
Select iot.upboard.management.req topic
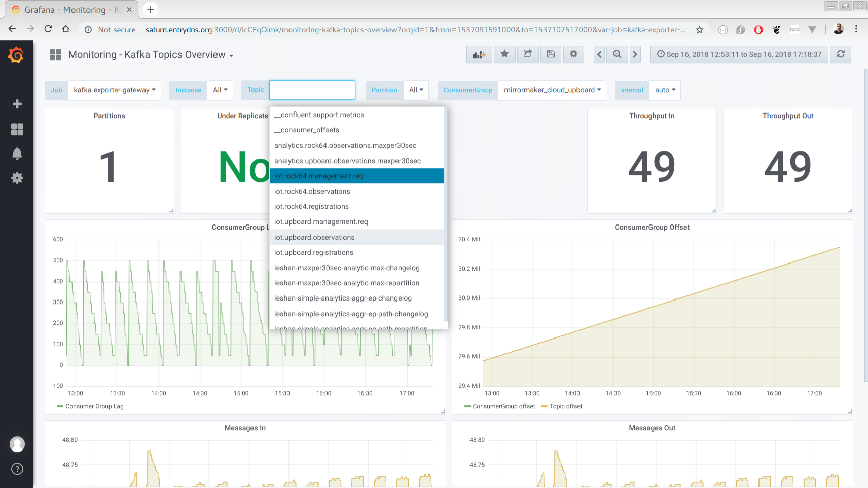(356, 221)
